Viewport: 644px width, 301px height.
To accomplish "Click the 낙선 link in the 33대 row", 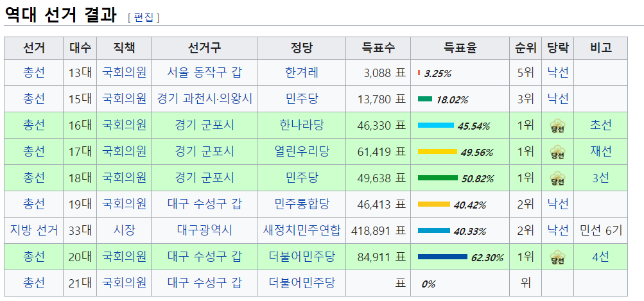I will pos(558,230).
